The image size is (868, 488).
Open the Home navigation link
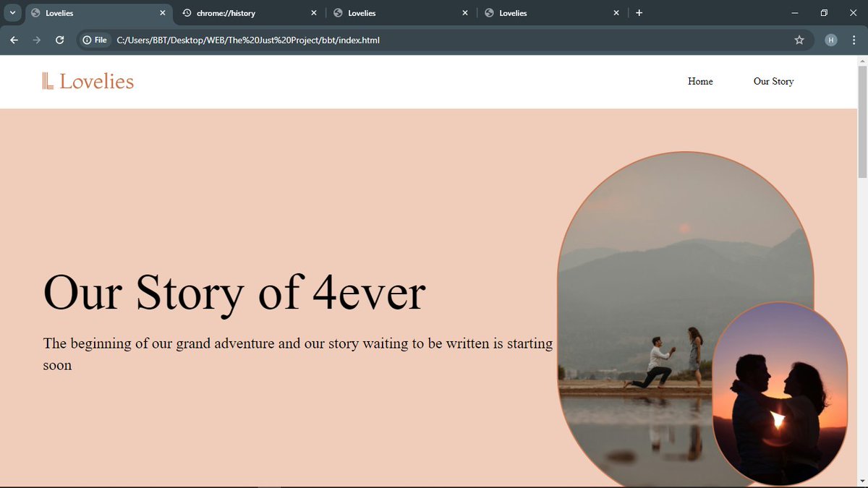pyautogui.click(x=699, y=81)
